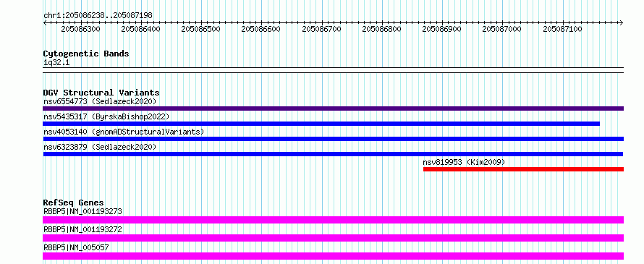Click the nsv4053140 (gnomADStructuralVariants) label

(x=124, y=132)
